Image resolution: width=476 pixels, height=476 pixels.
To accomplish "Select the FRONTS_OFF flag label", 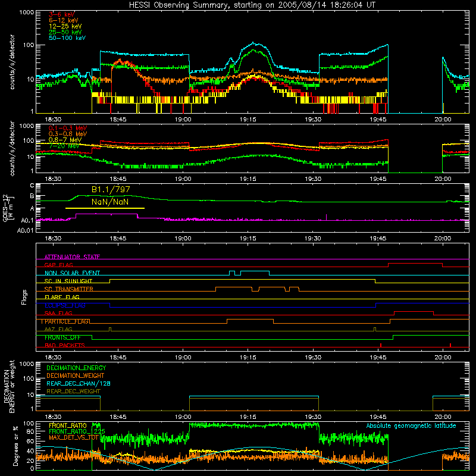I will [62, 337].
